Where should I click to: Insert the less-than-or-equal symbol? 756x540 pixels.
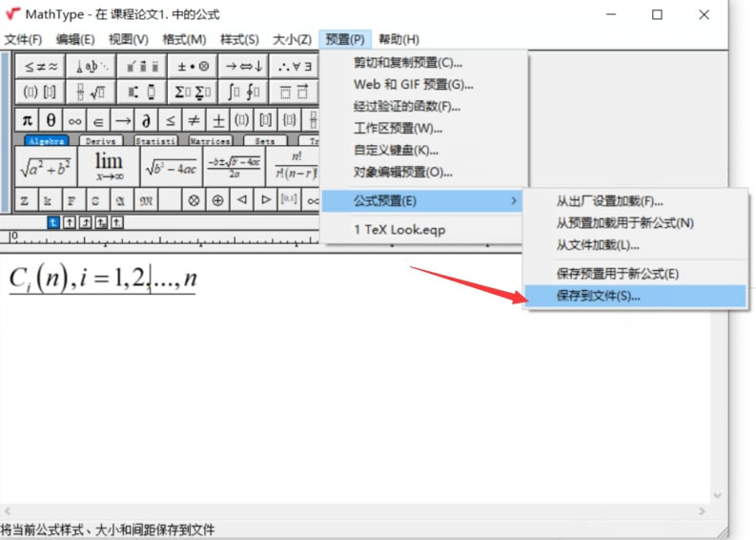(x=171, y=120)
